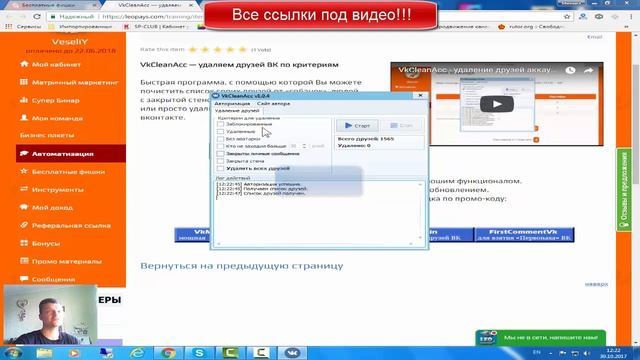Screen dimensions: 640x360
Task: Open Матричный маркетинг grid icon
Action: (24, 82)
